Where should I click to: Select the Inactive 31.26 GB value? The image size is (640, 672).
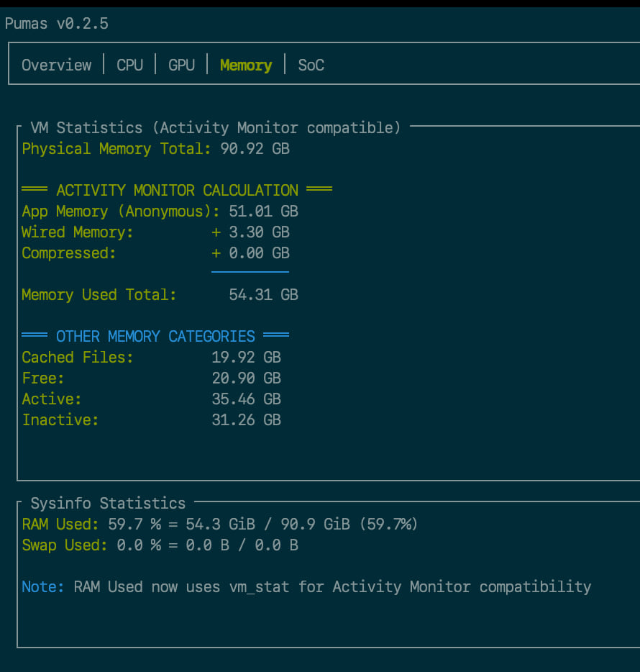pos(246,420)
